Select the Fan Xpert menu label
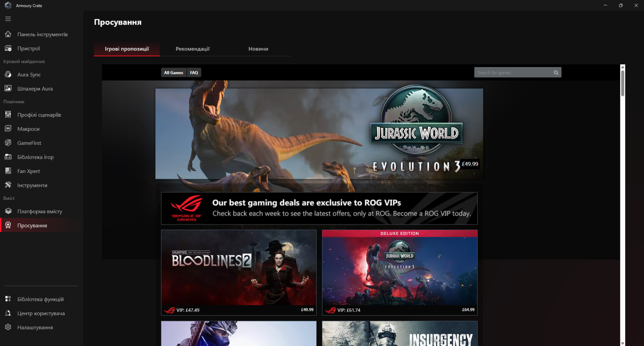 tap(29, 171)
